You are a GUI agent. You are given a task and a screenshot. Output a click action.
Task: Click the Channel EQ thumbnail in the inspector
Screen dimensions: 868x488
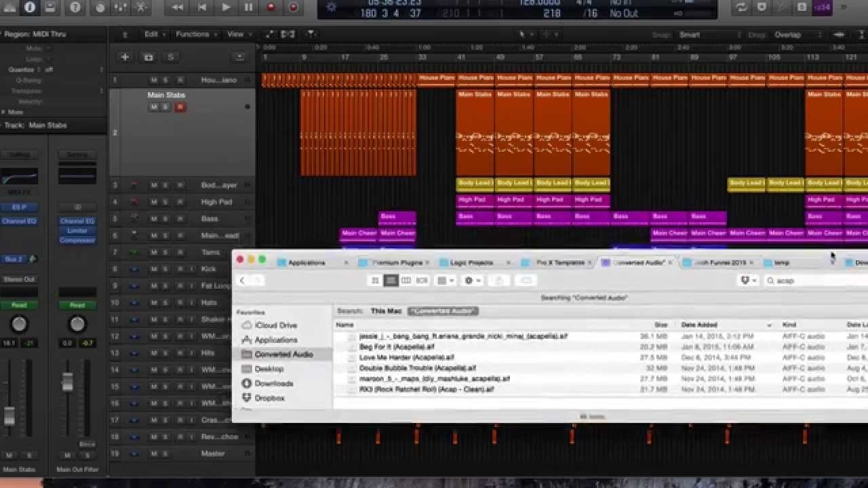pos(20,175)
